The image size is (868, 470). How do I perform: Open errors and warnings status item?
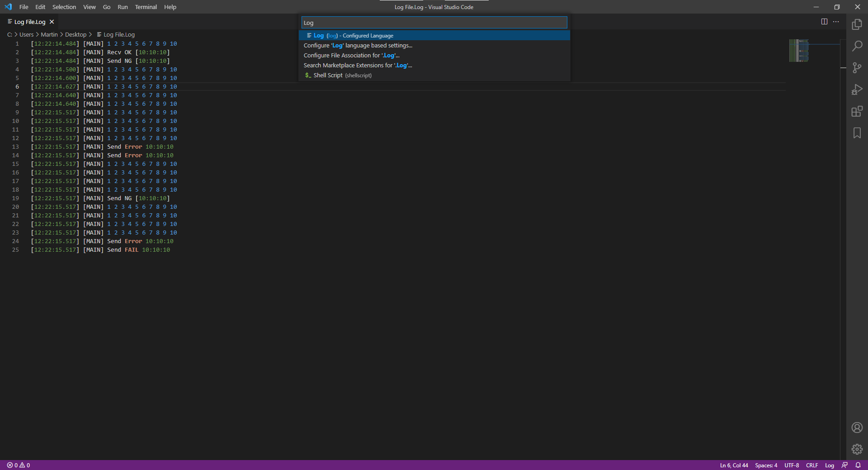[19, 465]
